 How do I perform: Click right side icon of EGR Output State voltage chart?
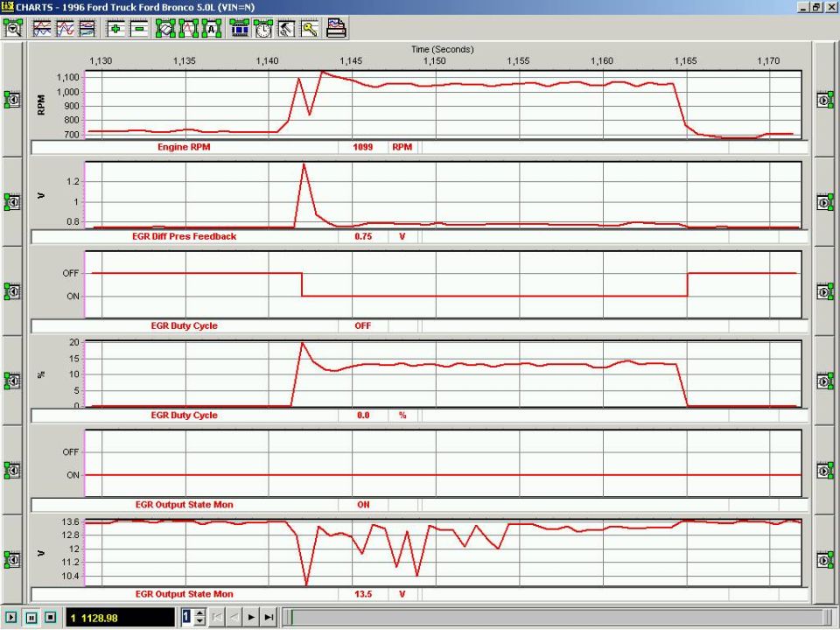click(x=825, y=560)
